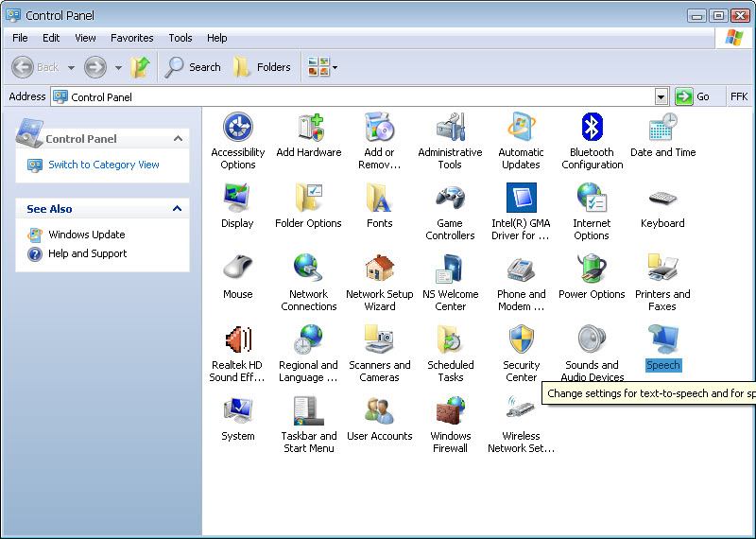
Task: Open User Accounts icon
Action: (380, 410)
